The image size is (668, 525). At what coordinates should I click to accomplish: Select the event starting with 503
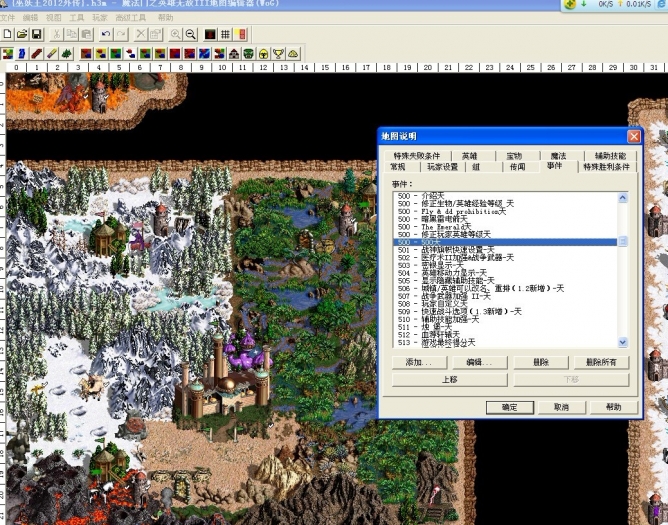click(x=505, y=265)
